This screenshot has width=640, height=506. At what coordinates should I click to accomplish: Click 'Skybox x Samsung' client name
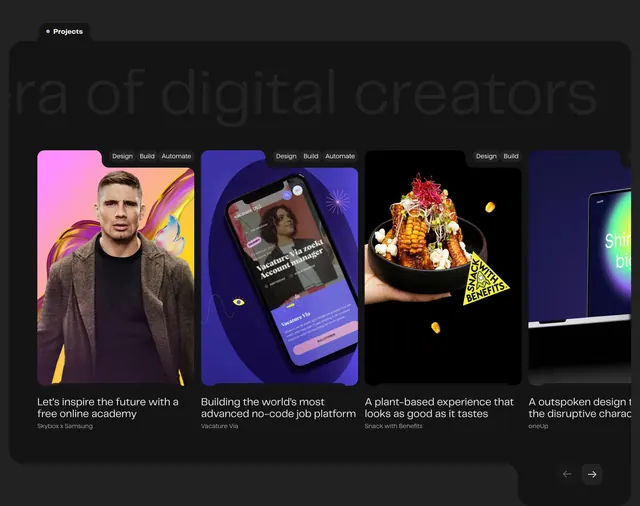65,426
